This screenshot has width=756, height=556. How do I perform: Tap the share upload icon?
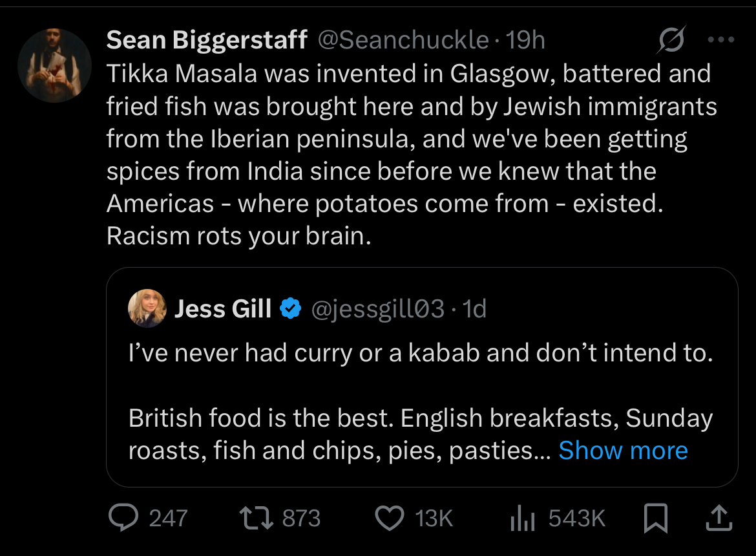pyautogui.click(x=720, y=518)
